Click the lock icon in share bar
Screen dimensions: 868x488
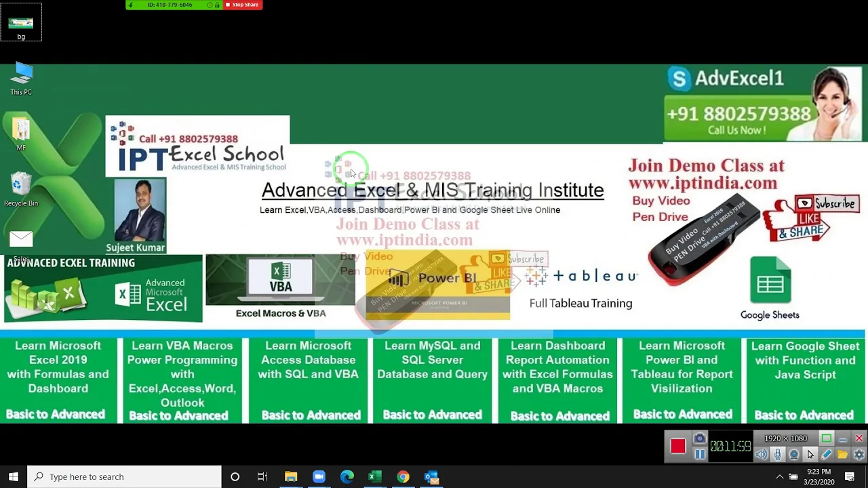(x=217, y=5)
